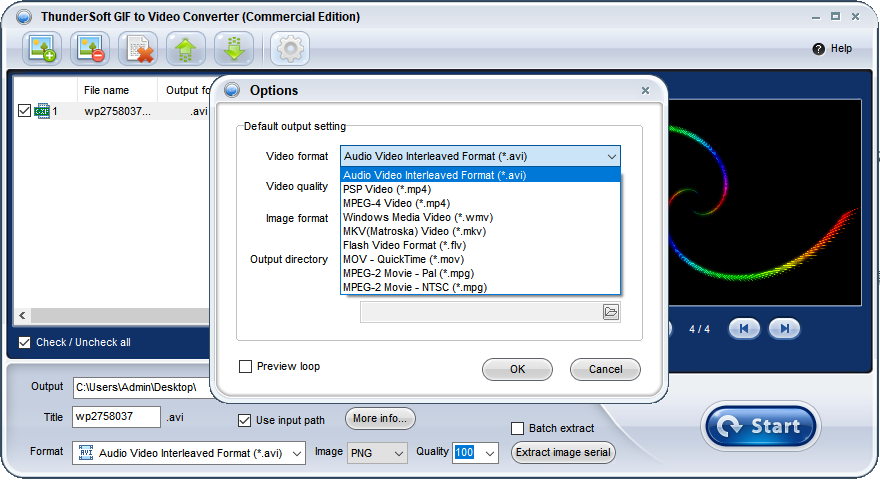Screen dimensions: 880x480
Task: Move file down with green down arrow
Action: [x=234, y=48]
